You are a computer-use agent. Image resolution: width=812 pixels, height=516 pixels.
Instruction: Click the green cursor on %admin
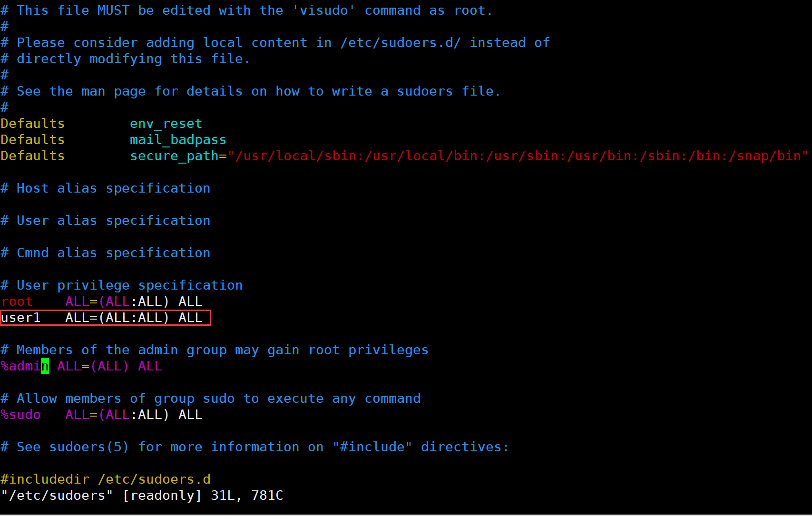pyautogui.click(x=45, y=366)
